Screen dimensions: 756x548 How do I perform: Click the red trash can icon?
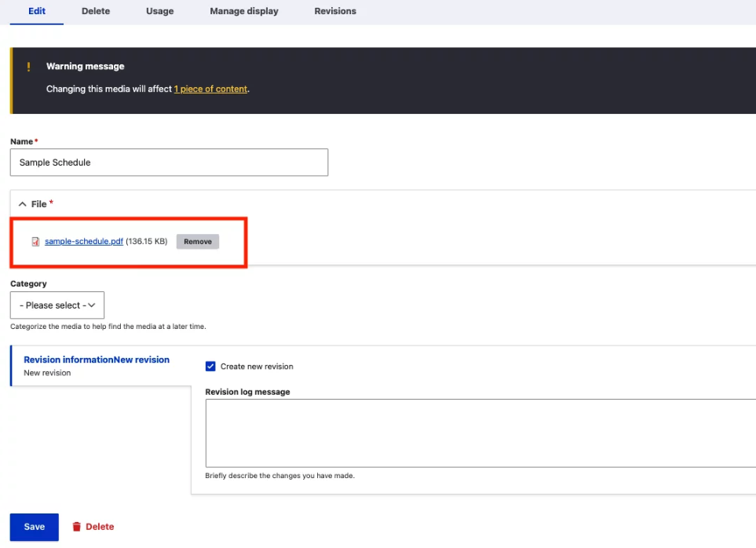(76, 527)
